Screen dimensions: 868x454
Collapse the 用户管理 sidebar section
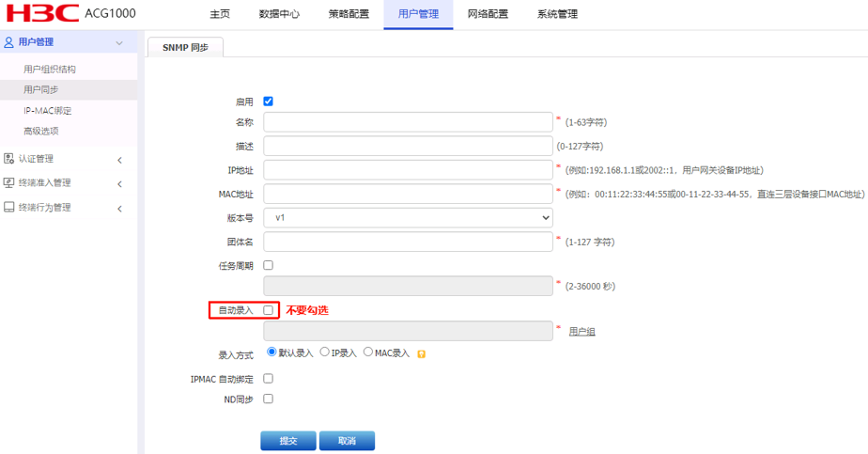click(x=119, y=43)
